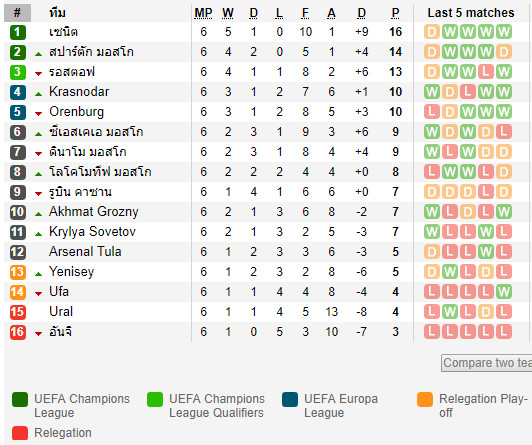Click the green up arrow beside Krasnodar
Image resolution: width=532 pixels, height=445 pixels.
pos(39,94)
